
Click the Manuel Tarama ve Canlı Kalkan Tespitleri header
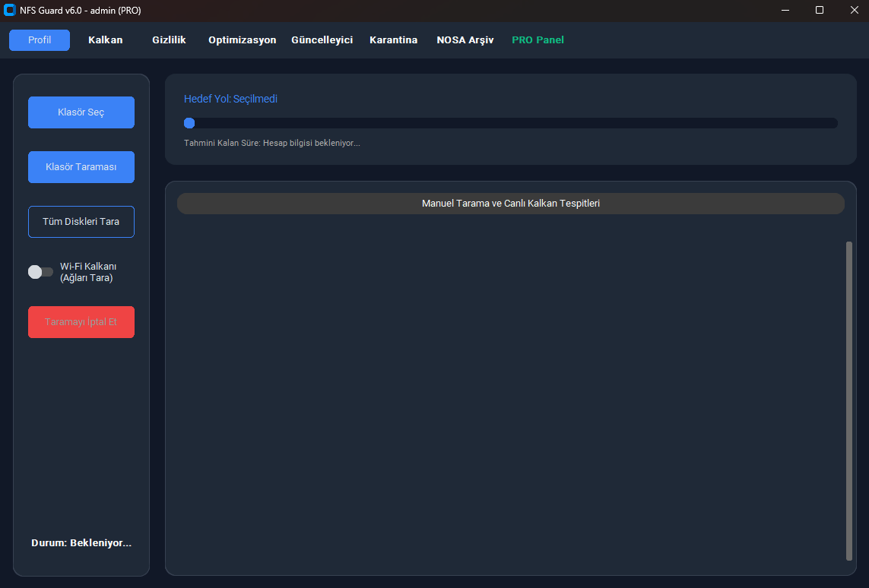tap(510, 203)
